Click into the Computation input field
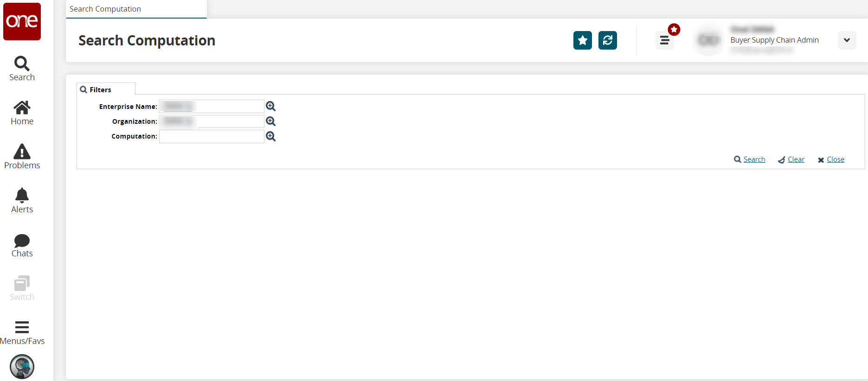Viewport: 868px width, 381px height. tap(212, 136)
